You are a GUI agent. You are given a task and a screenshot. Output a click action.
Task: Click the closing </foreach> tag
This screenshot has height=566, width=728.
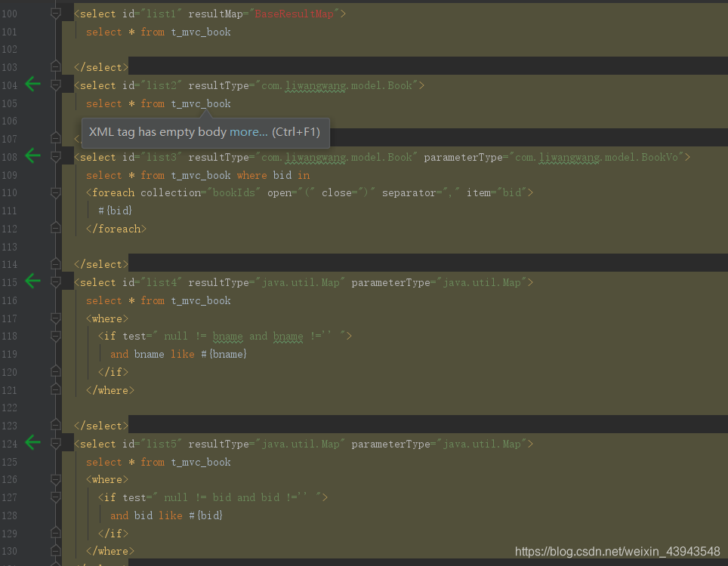pyautogui.click(x=116, y=229)
